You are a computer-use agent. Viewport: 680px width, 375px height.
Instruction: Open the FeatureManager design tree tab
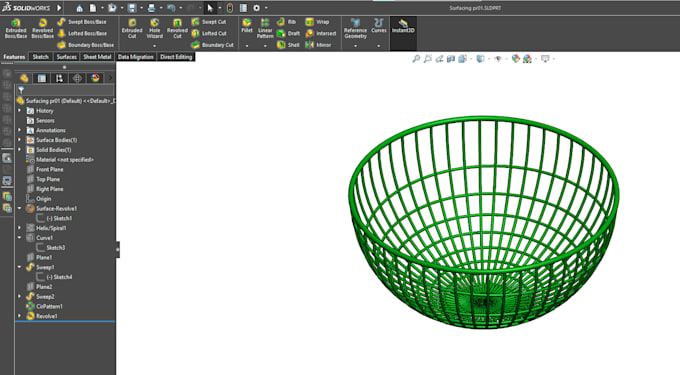point(24,78)
